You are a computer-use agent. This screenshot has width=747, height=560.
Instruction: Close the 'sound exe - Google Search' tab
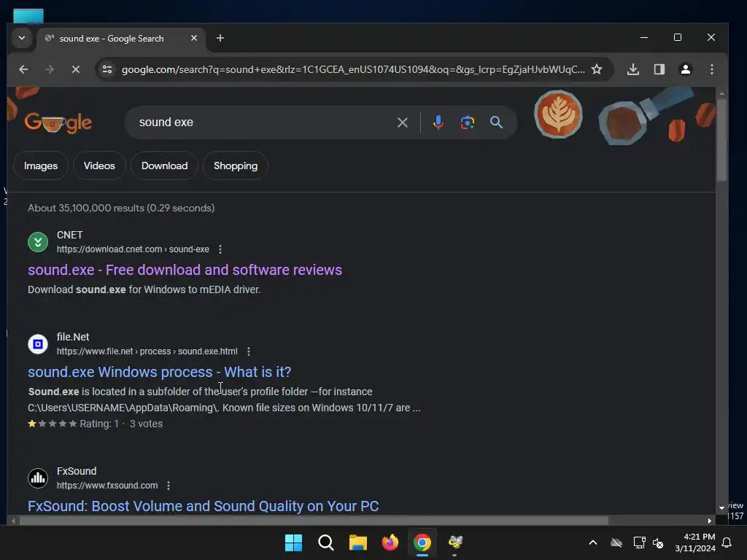(x=194, y=38)
